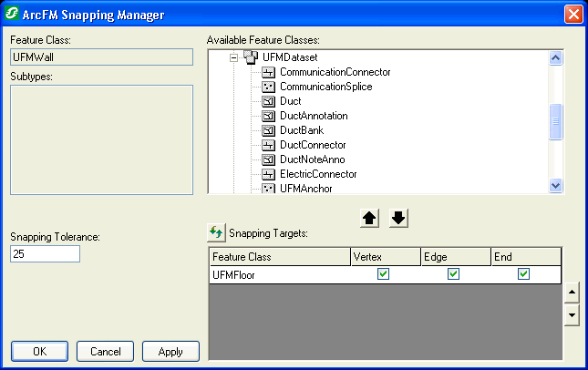Click the Apply button
The height and width of the screenshot is (370, 588).
(170, 351)
